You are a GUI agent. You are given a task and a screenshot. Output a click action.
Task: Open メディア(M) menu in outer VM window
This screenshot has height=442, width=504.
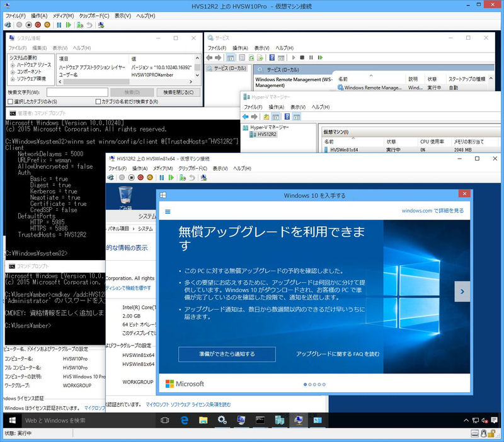tap(64, 16)
